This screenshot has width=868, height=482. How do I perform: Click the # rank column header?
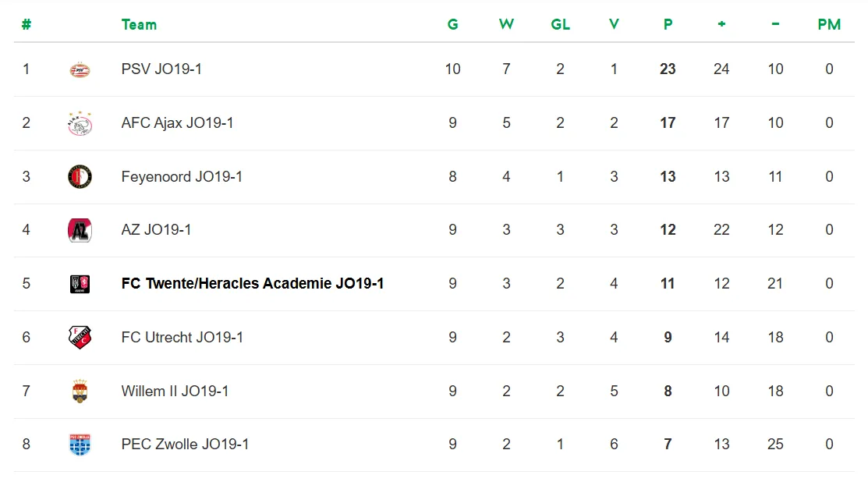pos(26,25)
